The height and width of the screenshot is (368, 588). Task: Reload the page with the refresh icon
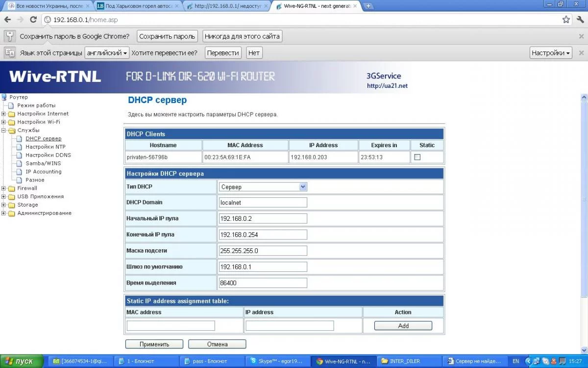pyautogui.click(x=33, y=20)
